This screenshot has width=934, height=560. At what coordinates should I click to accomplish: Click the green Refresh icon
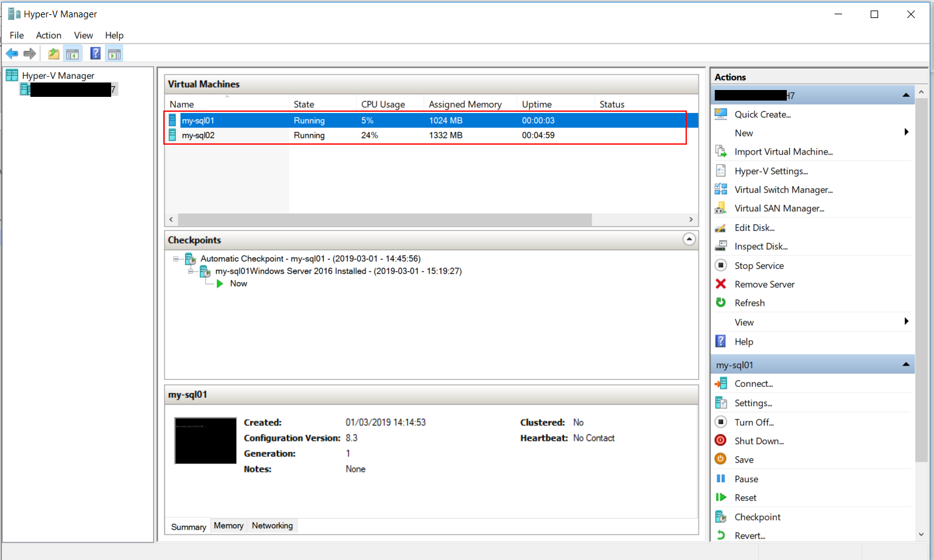coord(721,302)
